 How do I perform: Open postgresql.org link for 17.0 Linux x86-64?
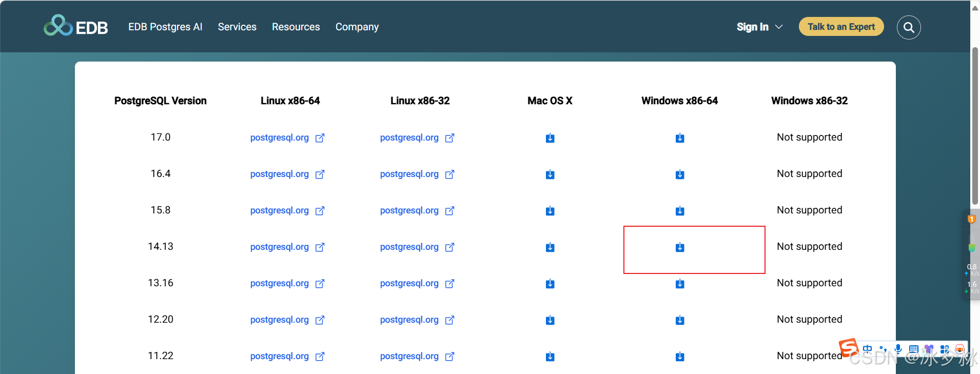[287, 137]
